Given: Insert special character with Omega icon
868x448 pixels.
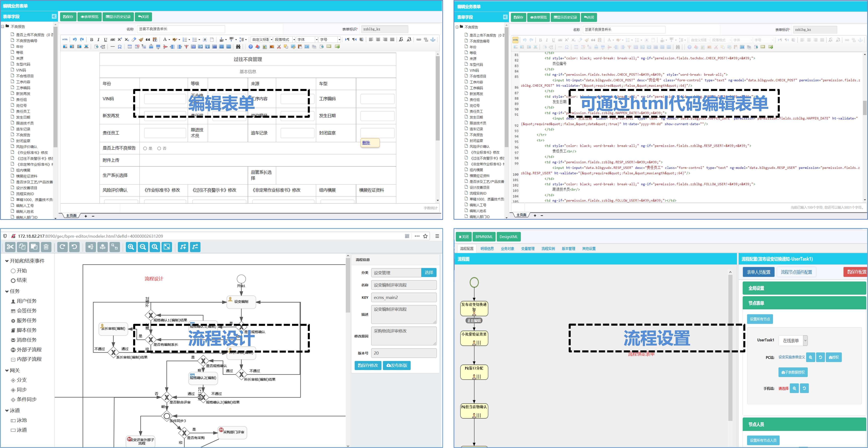Looking at the screenshot, I should pos(120,47).
